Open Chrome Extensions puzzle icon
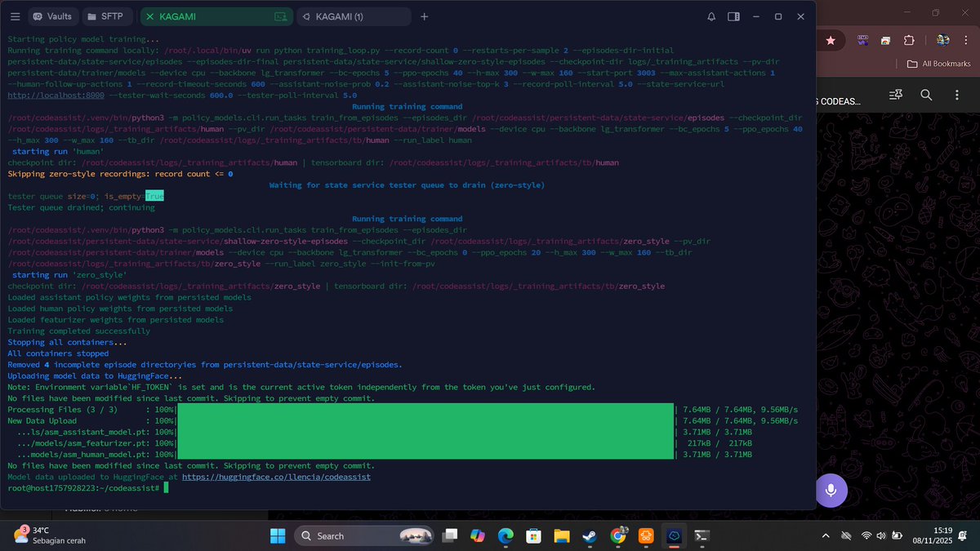This screenshot has width=980, height=551. [908, 40]
